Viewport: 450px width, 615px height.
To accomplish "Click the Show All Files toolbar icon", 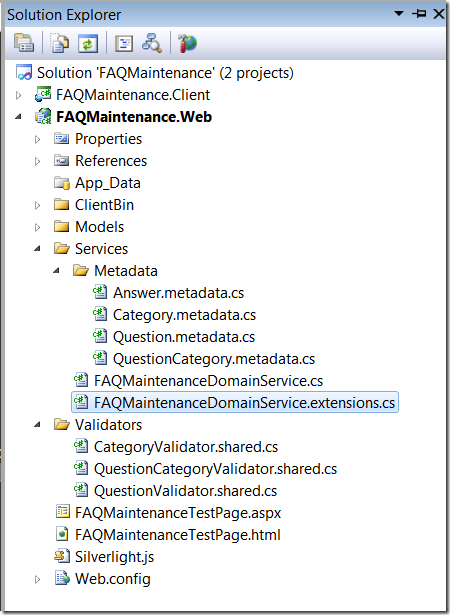I will (59, 43).
